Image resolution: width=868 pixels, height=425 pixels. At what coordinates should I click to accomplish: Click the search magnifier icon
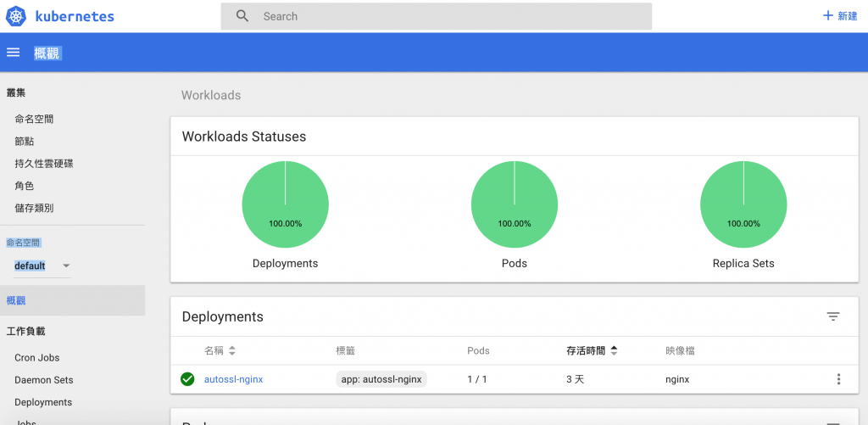[242, 16]
